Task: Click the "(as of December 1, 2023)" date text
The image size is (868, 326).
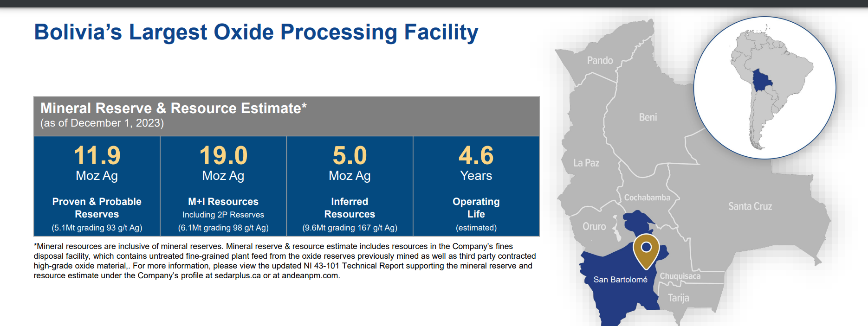Action: click(x=102, y=123)
